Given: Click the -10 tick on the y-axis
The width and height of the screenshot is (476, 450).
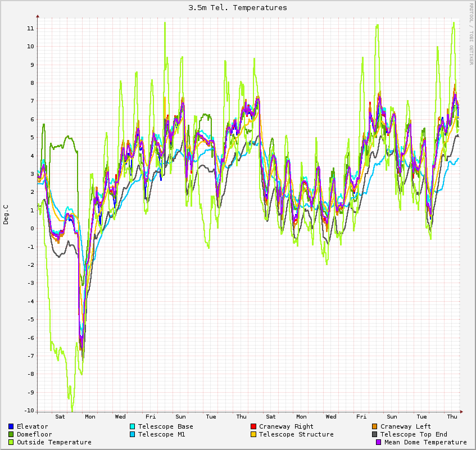Looking at the screenshot, I should [28, 411].
